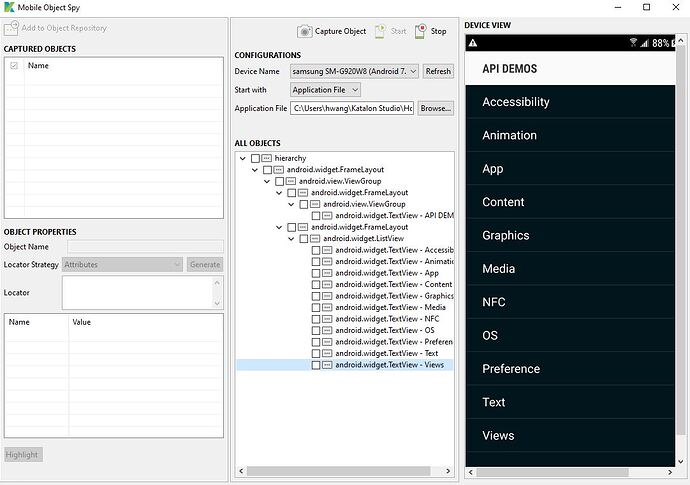Open the Device Name dropdown

[x=353, y=72]
